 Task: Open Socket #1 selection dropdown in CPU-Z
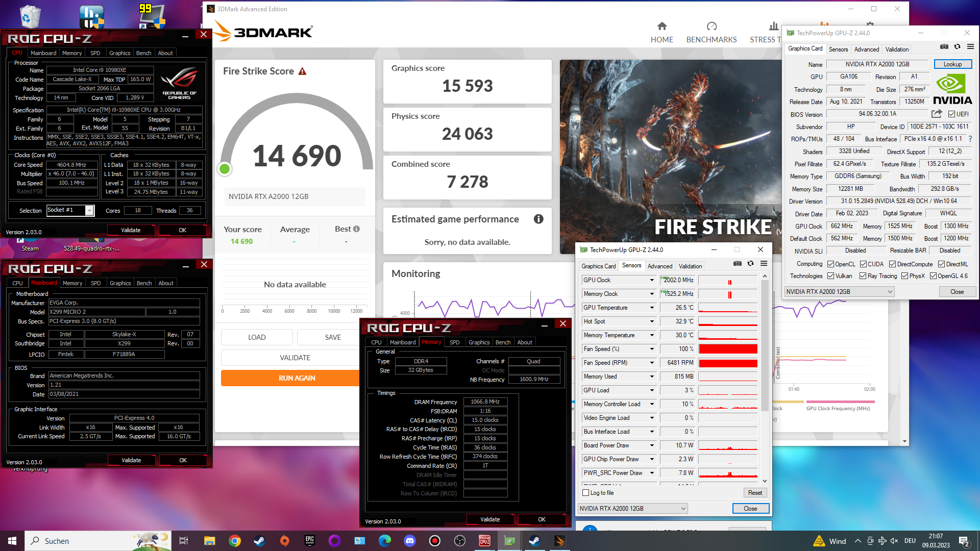coord(70,210)
